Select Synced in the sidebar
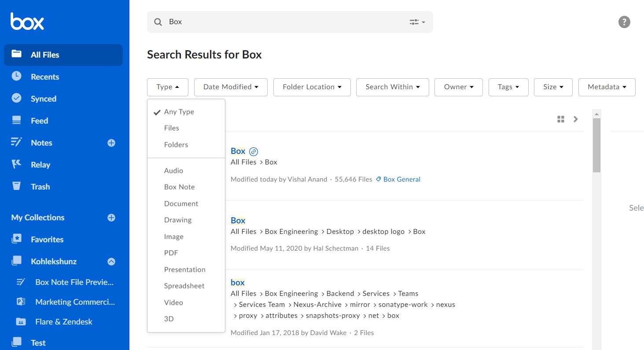644x350 pixels. coord(44,98)
